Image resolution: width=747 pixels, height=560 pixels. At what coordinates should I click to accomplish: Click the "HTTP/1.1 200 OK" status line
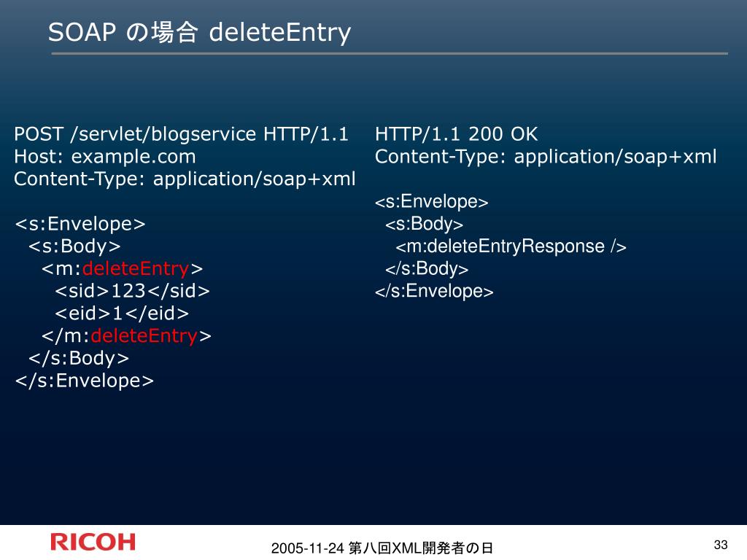(457, 134)
